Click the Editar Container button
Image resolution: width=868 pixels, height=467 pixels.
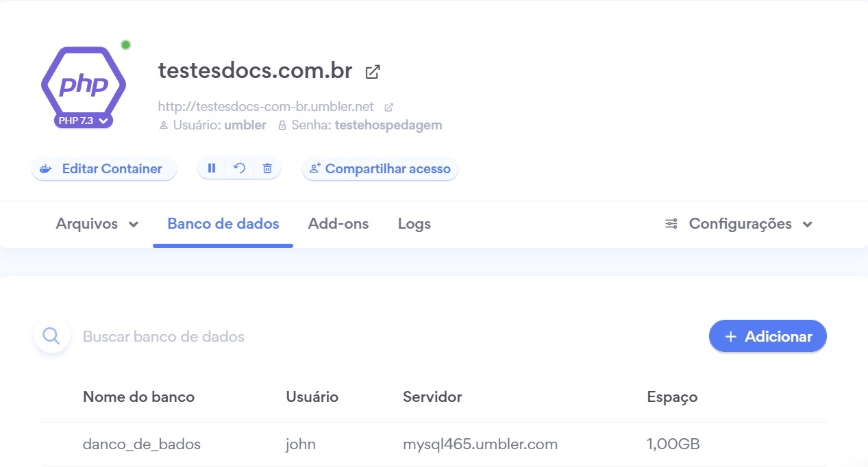click(x=104, y=168)
